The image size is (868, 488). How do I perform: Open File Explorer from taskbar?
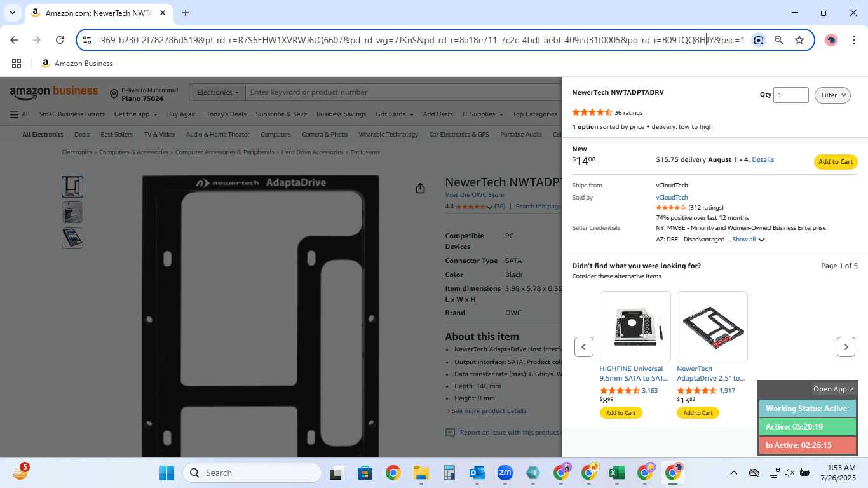tap(421, 473)
